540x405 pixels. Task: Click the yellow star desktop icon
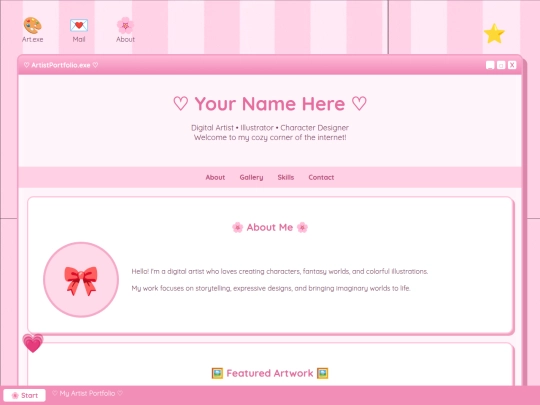tap(494, 33)
